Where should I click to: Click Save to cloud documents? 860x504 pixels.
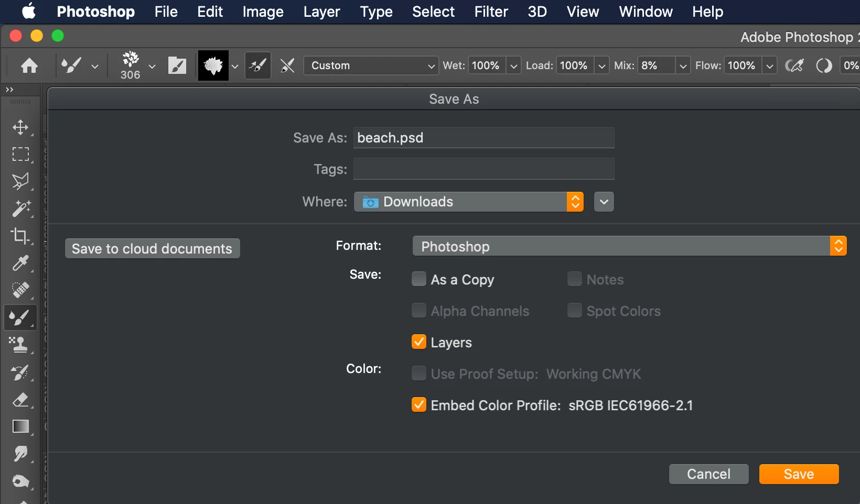[152, 249]
